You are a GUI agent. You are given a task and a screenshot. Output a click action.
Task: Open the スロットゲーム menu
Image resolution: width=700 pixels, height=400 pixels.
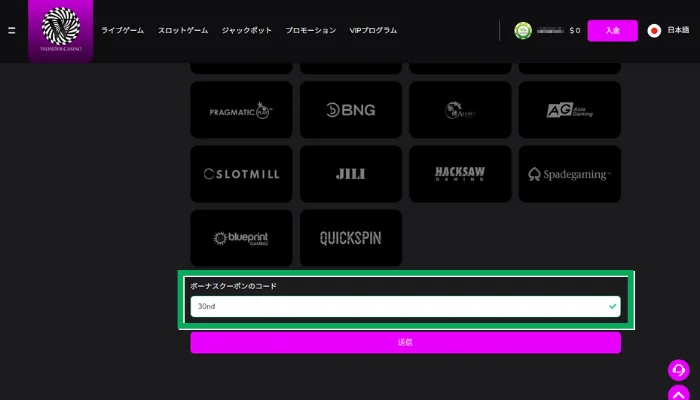pos(183,30)
